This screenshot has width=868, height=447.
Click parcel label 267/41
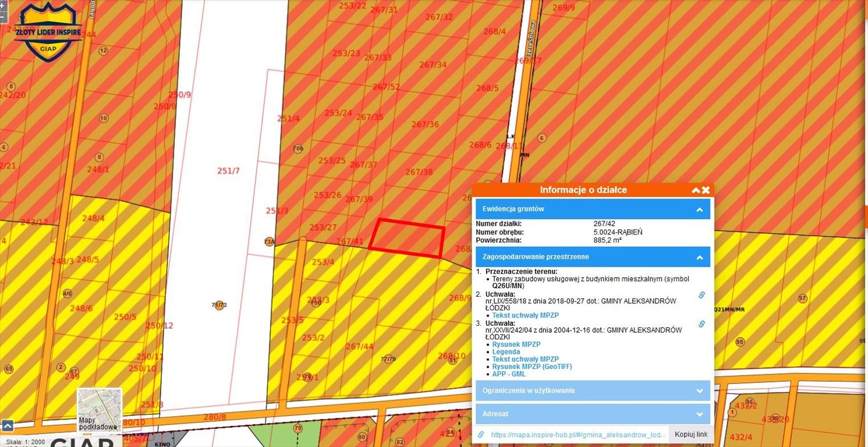pyautogui.click(x=350, y=242)
